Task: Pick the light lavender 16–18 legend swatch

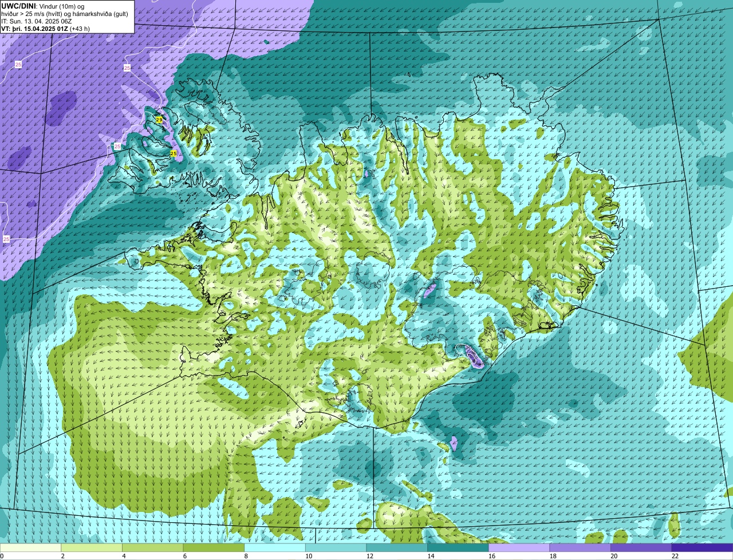Action: [519, 547]
